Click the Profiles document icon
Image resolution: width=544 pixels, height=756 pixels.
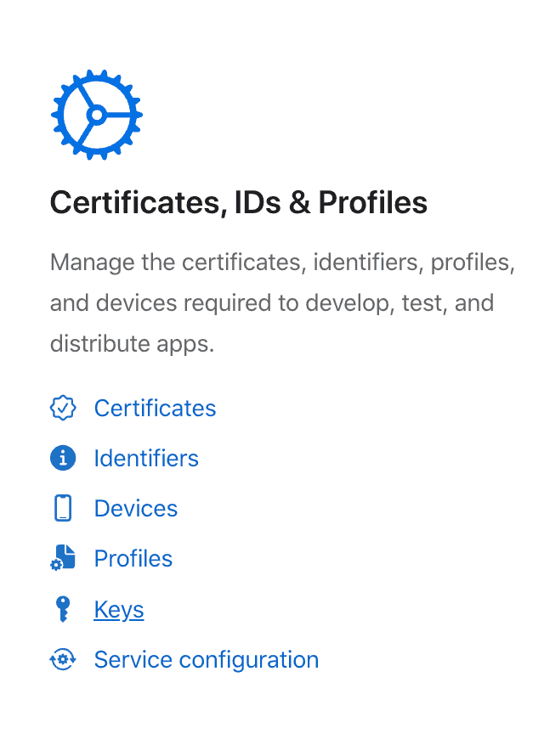click(64, 558)
